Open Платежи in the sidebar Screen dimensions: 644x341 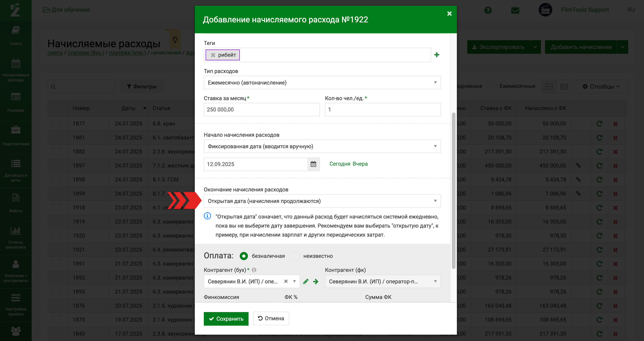[16, 103]
